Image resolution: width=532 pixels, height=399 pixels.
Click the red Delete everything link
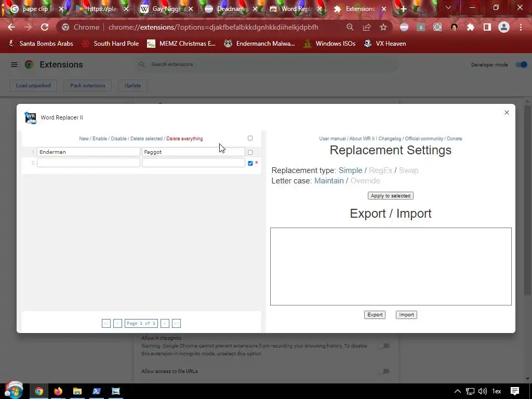(x=184, y=138)
